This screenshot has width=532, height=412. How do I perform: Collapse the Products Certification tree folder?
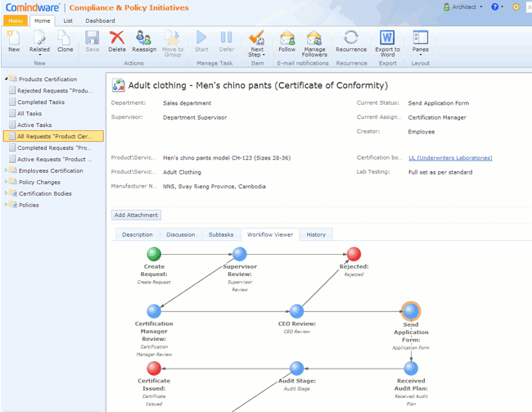(6, 79)
